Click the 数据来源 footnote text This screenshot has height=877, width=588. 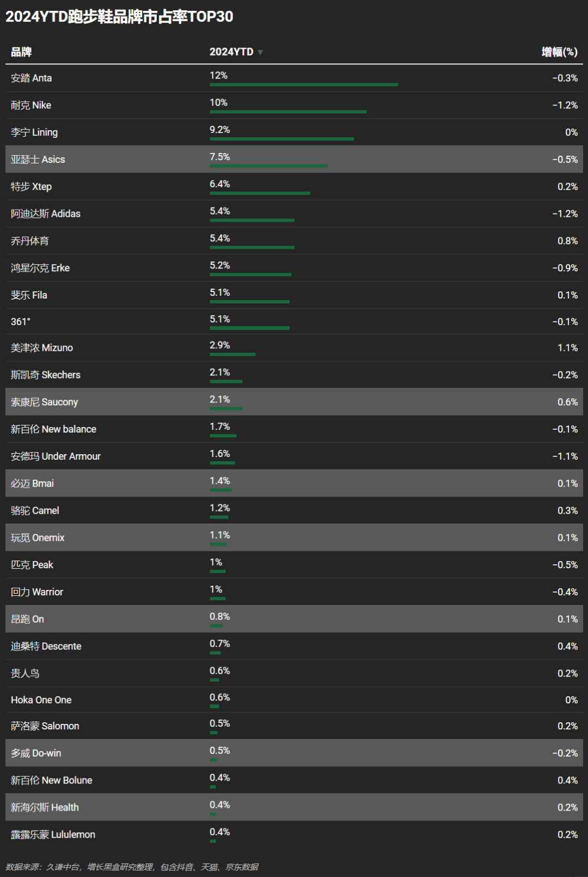coord(132,867)
